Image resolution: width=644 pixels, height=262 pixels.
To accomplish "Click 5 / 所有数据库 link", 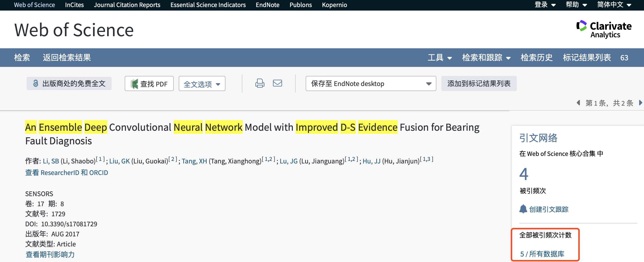I will click(542, 254).
